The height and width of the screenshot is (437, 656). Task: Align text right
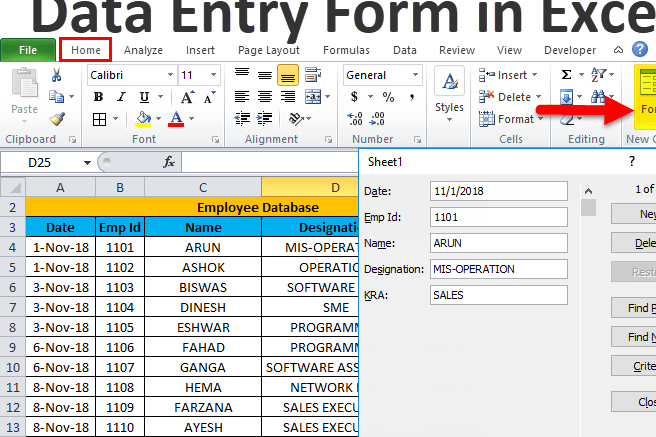(x=288, y=97)
